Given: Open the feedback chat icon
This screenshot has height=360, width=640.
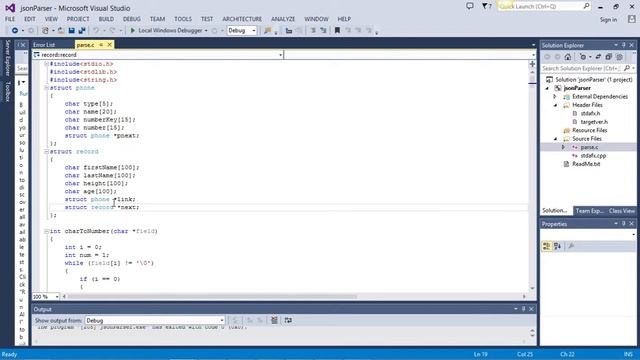Looking at the screenshot, I should (x=470, y=6).
